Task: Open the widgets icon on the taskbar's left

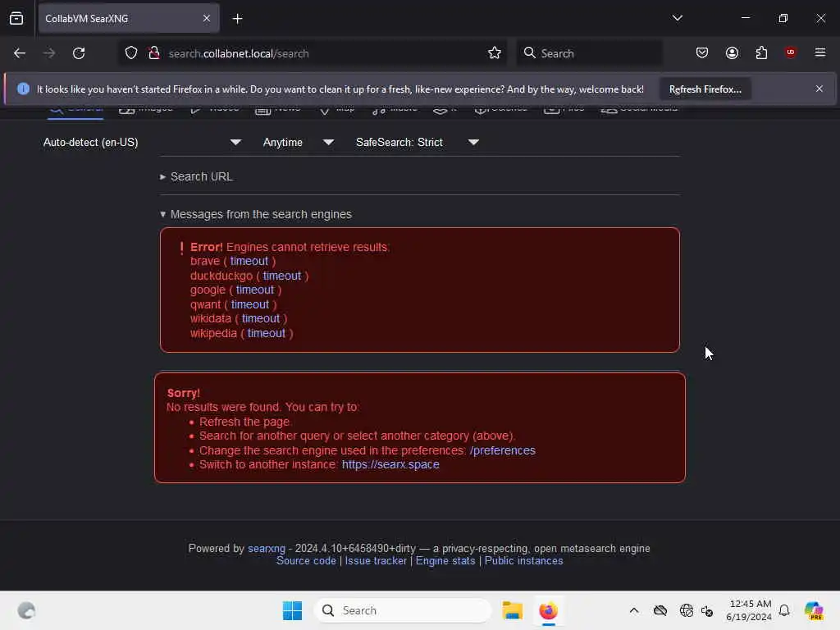Action: point(26,610)
